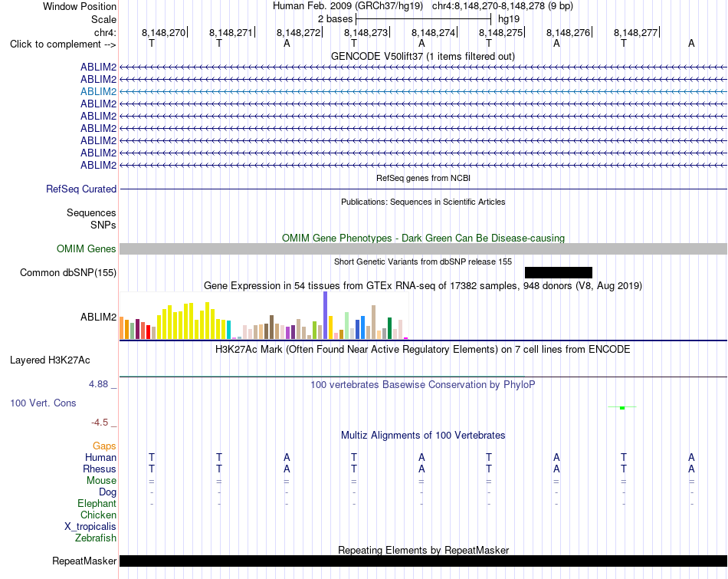Click the '2 bases' scale bar text
The width and height of the screenshot is (728, 579).
335,19
